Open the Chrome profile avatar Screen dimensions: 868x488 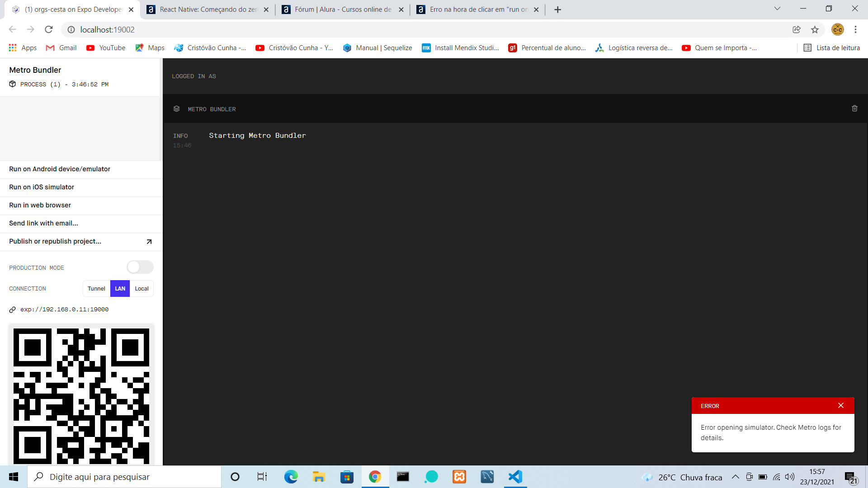tap(837, 29)
